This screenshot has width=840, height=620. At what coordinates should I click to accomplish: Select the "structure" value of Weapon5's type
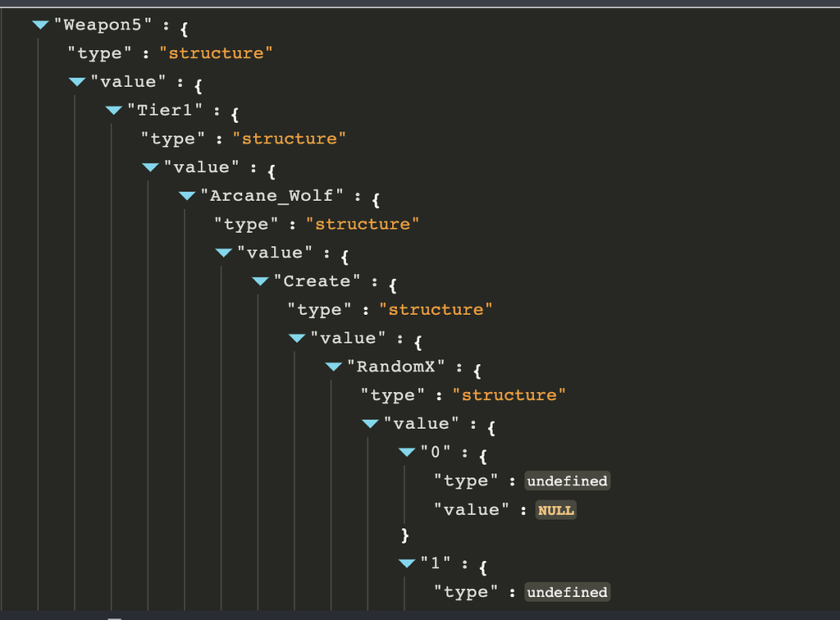[217, 52]
